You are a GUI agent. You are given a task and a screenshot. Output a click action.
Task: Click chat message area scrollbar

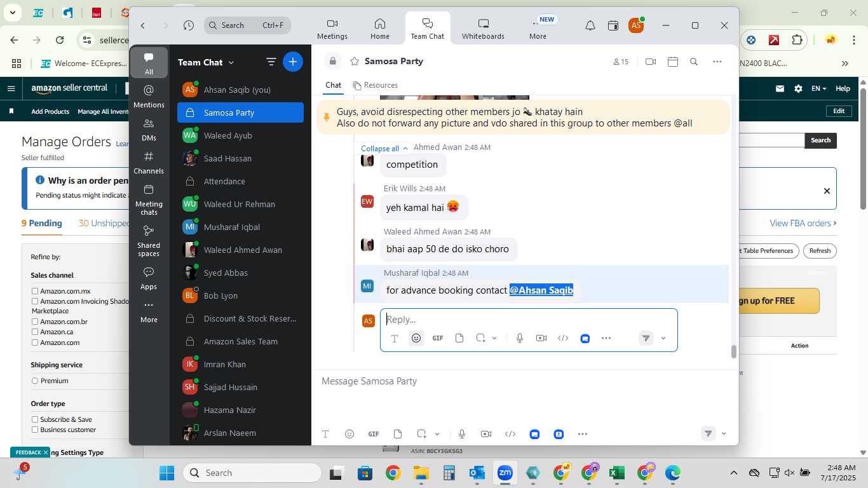(x=733, y=351)
